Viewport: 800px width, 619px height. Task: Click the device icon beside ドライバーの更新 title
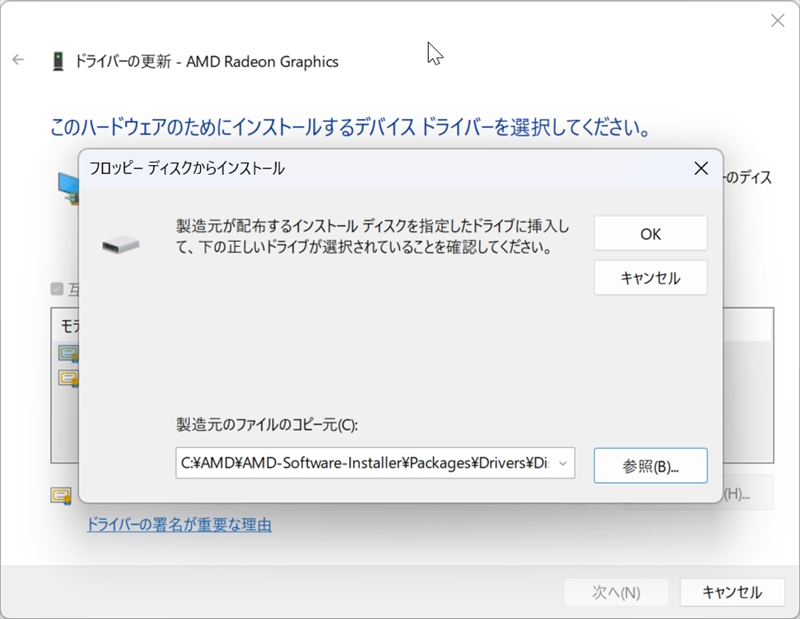58,61
